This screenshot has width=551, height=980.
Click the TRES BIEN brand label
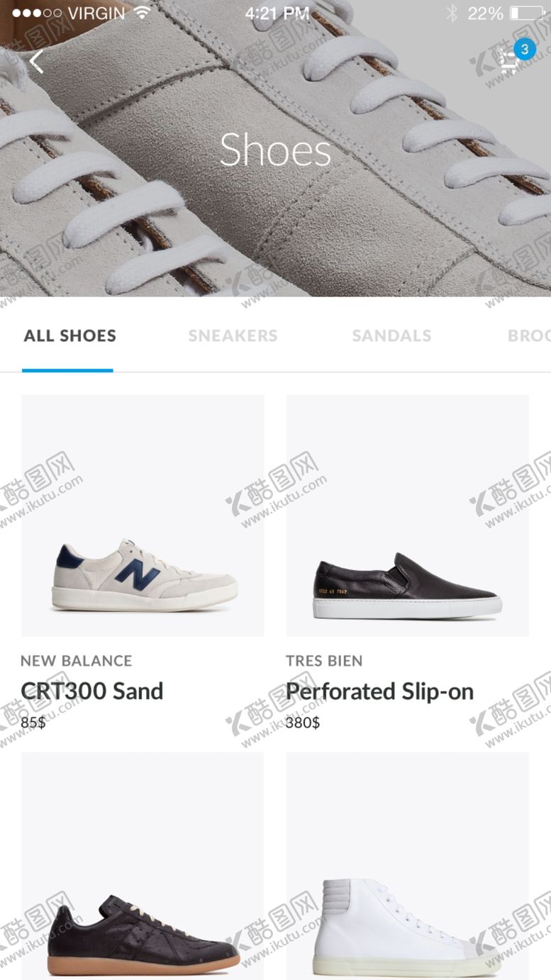tap(324, 661)
